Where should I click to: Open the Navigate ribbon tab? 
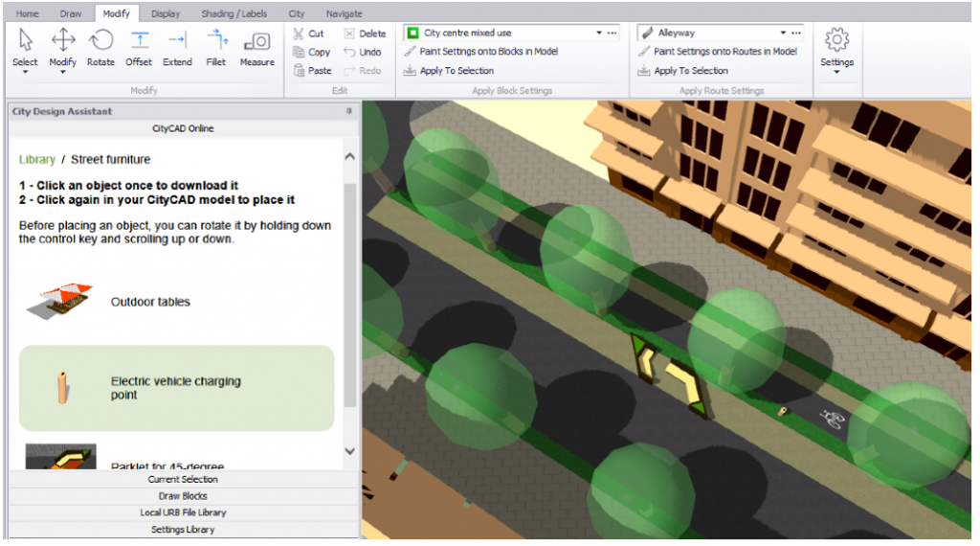pos(344,14)
